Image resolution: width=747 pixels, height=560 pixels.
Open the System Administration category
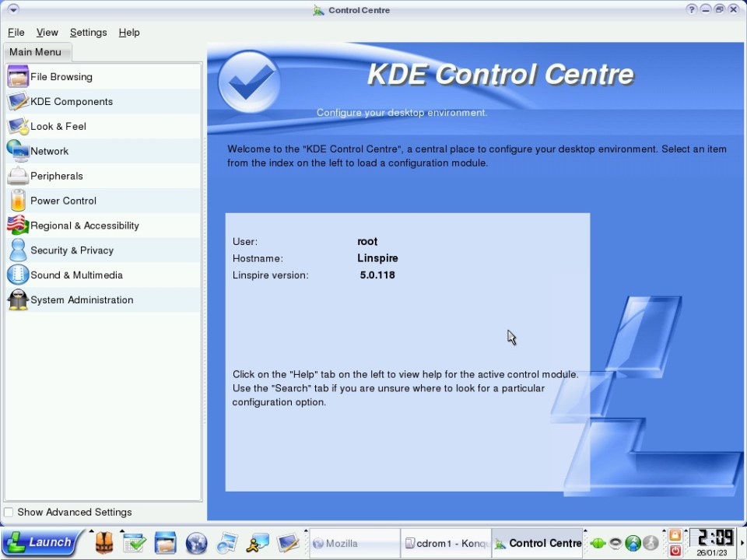(81, 301)
